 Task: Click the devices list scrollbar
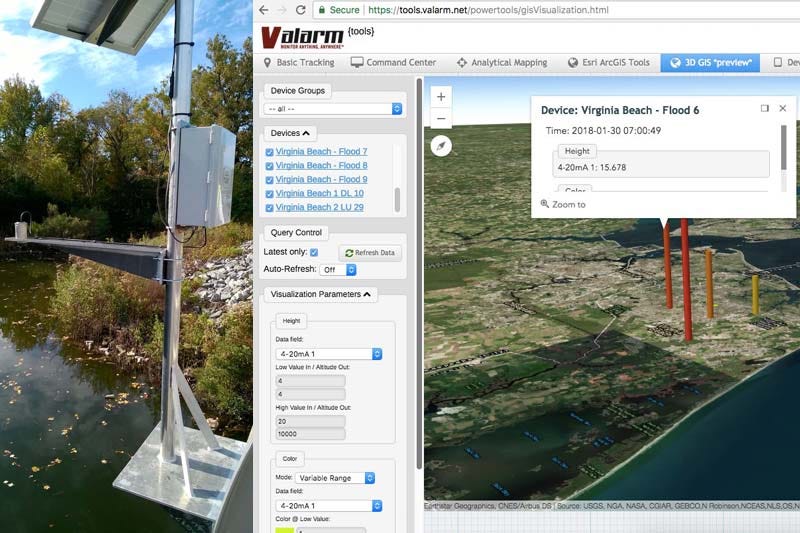[x=397, y=199]
